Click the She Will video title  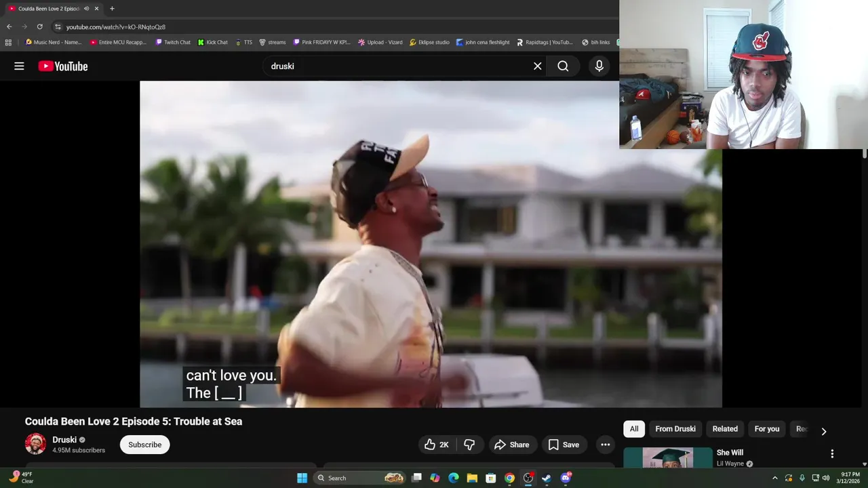click(730, 452)
